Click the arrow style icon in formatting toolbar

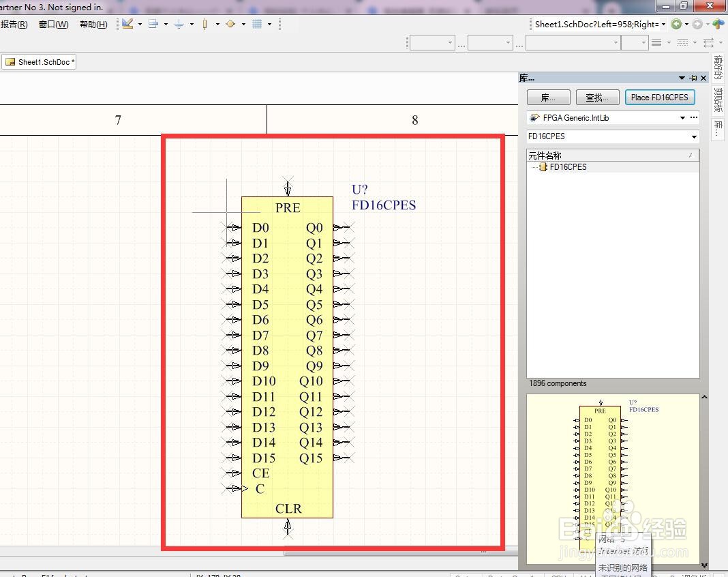708,43
